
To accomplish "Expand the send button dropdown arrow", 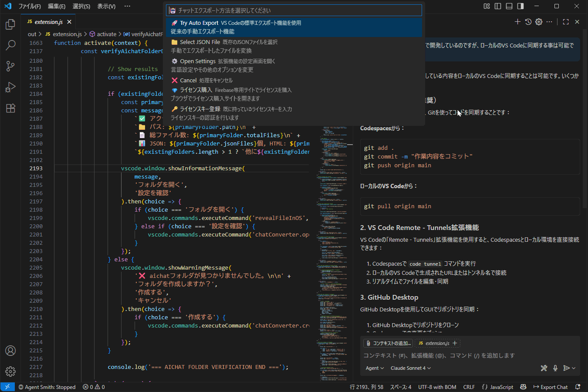I will pos(574,368).
